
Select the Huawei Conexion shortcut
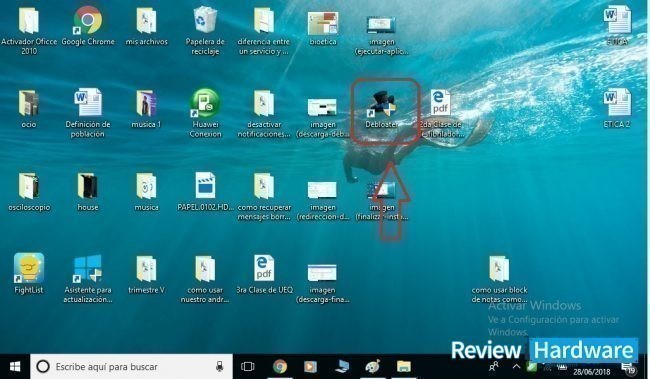205,113
